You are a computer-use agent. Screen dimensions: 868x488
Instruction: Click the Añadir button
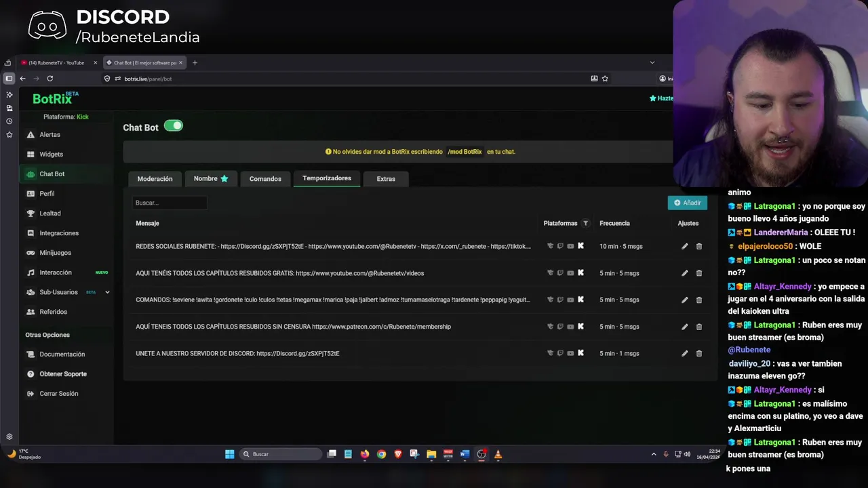[x=687, y=203]
